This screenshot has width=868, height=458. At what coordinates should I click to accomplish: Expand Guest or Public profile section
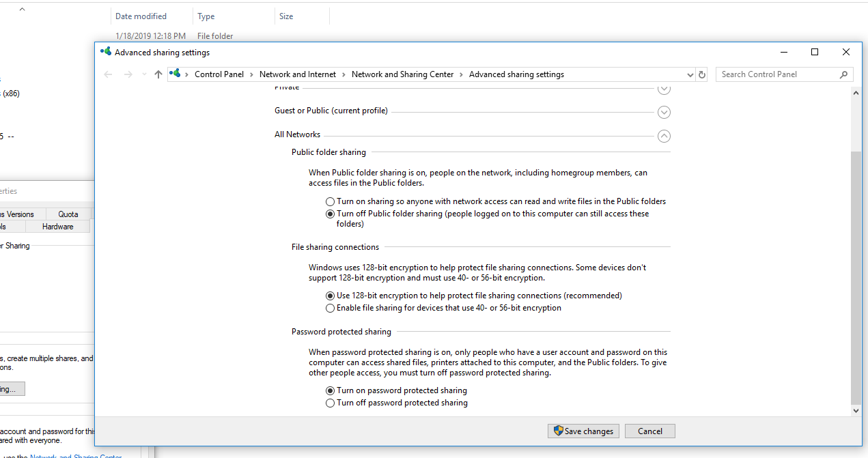pos(664,112)
